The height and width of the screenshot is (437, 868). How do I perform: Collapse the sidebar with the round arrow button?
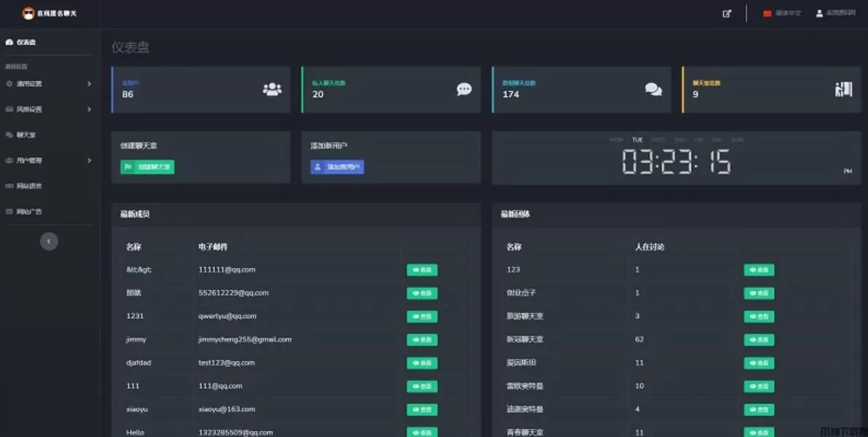click(49, 241)
